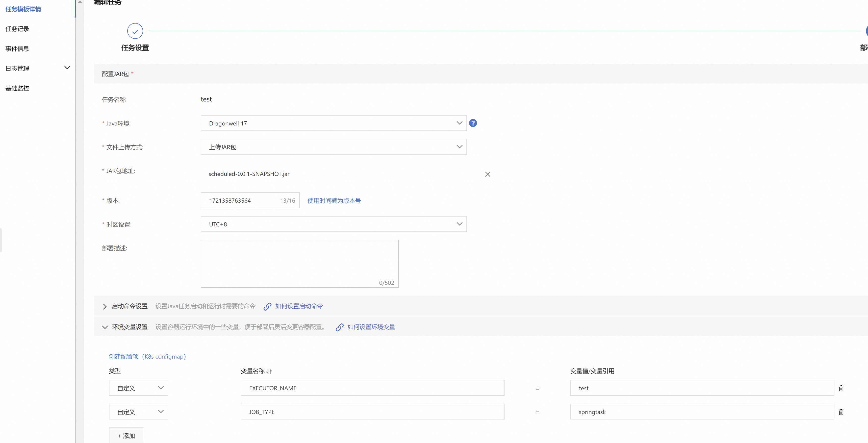Click the + 添加 button
868x443 pixels.
(x=126, y=436)
